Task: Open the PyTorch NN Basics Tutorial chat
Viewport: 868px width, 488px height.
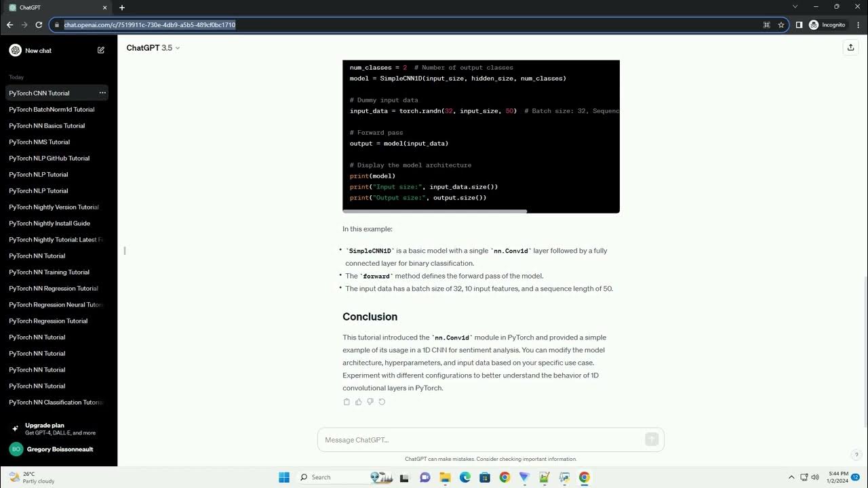Action: click(x=47, y=125)
